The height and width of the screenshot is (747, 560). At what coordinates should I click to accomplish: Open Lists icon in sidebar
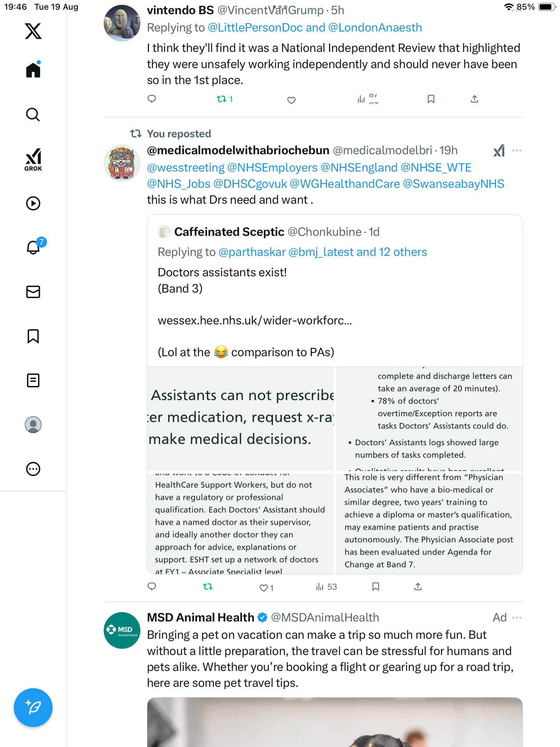coord(33,380)
